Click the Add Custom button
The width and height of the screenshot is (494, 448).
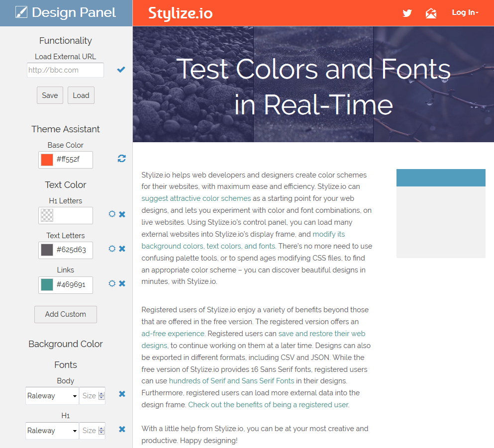[x=66, y=314]
